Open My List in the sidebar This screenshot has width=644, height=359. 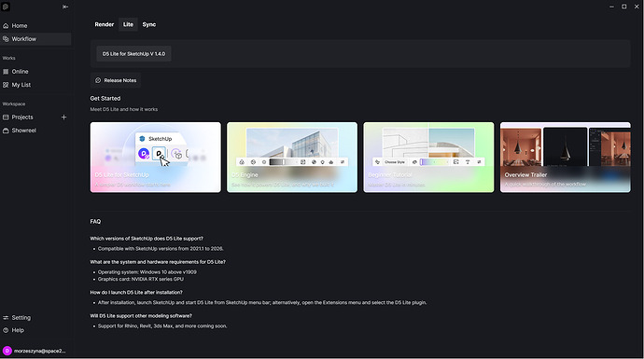coord(35,85)
